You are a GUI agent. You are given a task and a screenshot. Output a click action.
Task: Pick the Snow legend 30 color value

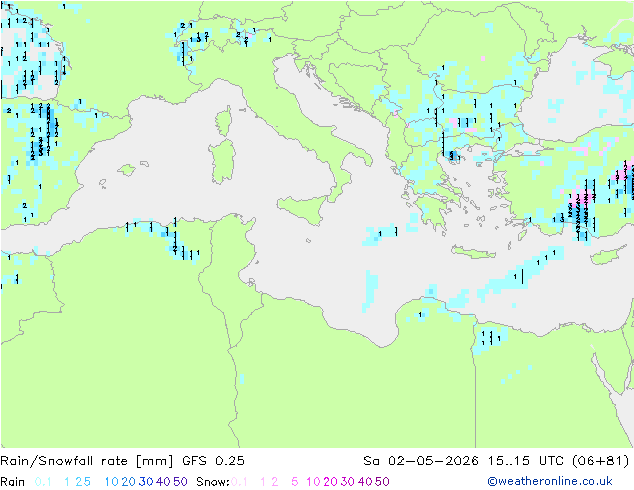pos(348,482)
